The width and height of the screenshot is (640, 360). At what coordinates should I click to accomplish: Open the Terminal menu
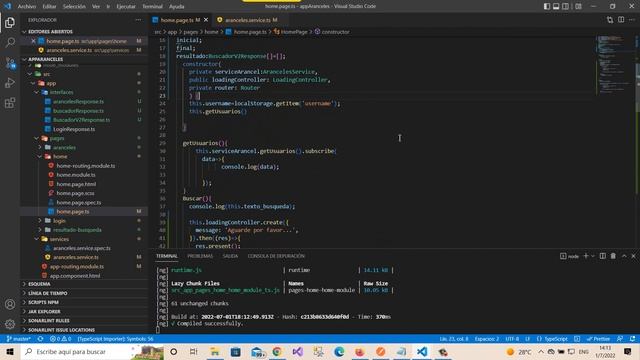152,6
